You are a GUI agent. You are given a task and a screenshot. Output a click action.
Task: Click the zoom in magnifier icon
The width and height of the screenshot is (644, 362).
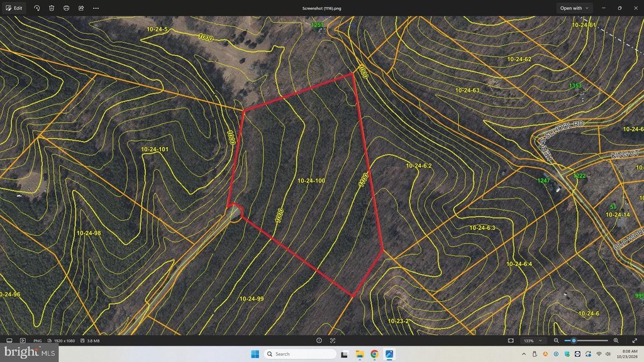pyautogui.click(x=616, y=341)
